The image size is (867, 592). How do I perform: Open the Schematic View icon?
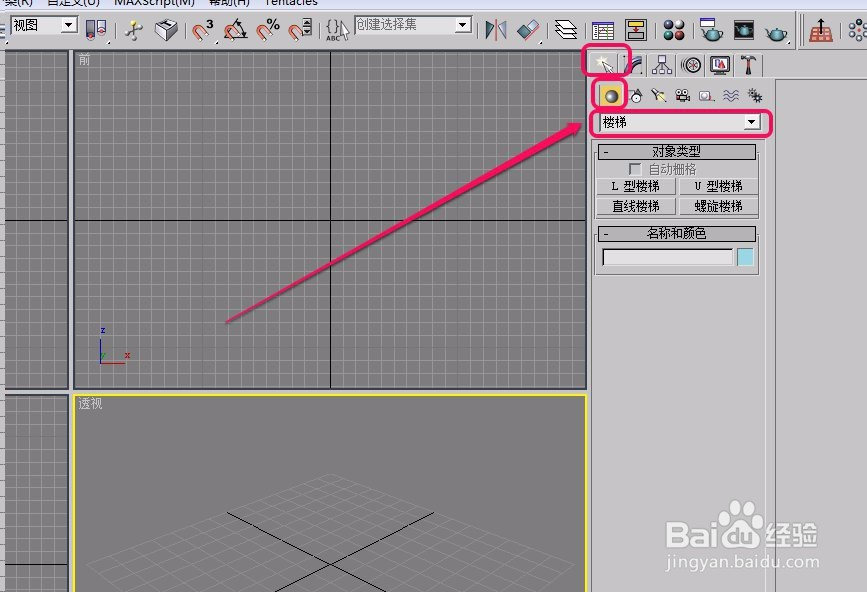pos(636,30)
